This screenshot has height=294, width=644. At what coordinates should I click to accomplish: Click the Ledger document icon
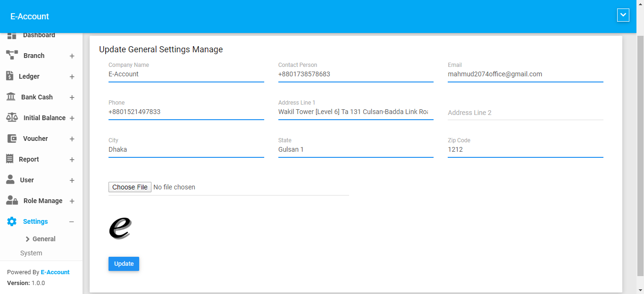pos(9,76)
